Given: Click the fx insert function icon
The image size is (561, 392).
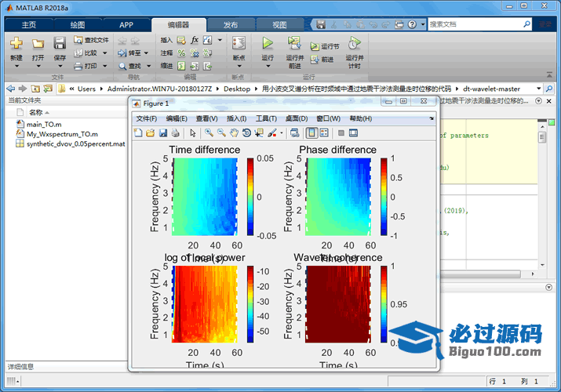Looking at the screenshot, I should (195, 40).
